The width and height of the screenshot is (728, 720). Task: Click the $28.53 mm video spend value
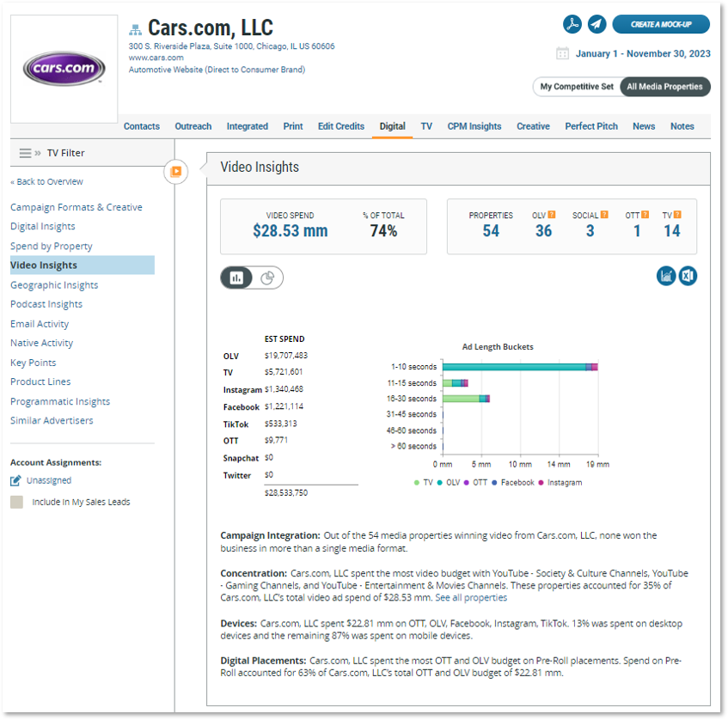(x=291, y=231)
